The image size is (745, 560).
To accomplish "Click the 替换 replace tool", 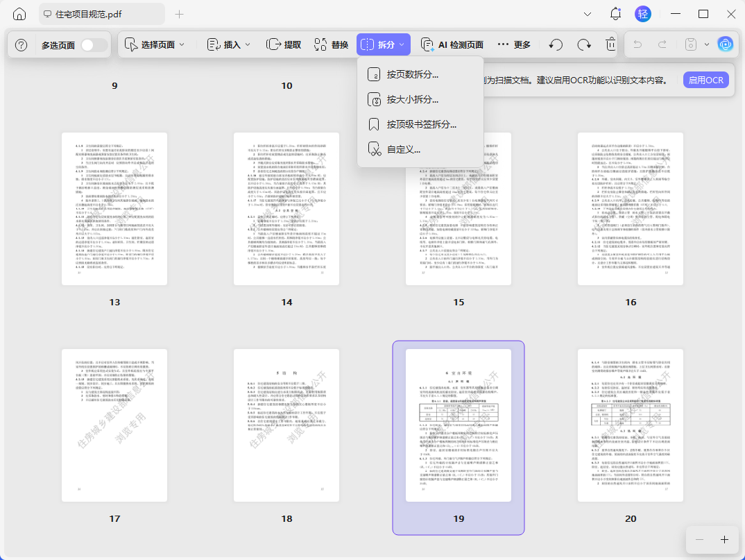I will coord(331,44).
